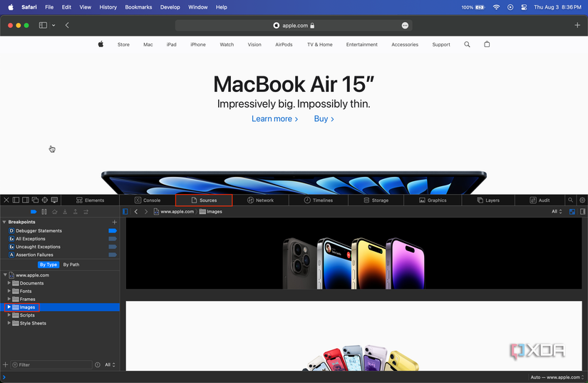The image size is (588, 383).
Task: Click the pause script execution icon
Action: click(x=44, y=212)
